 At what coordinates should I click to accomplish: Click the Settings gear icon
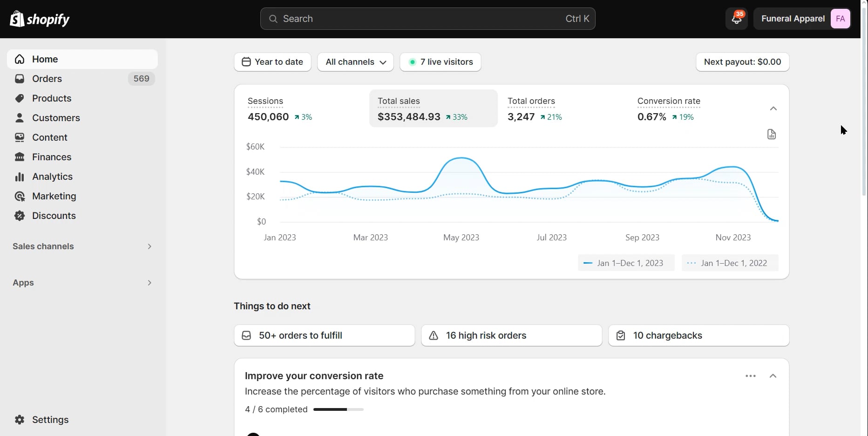tap(20, 420)
